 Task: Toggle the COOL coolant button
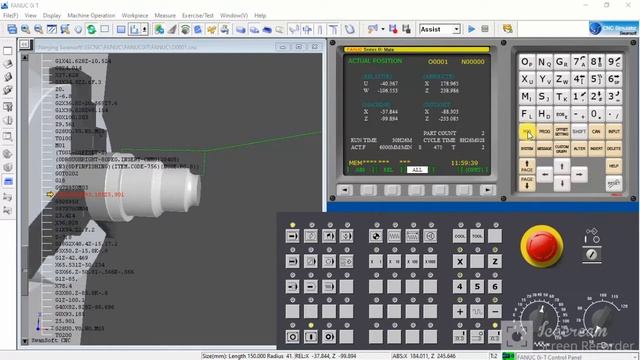460,236
